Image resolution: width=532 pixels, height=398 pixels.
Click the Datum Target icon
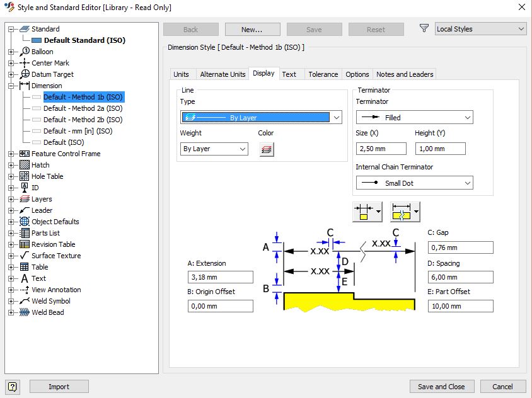pos(25,74)
